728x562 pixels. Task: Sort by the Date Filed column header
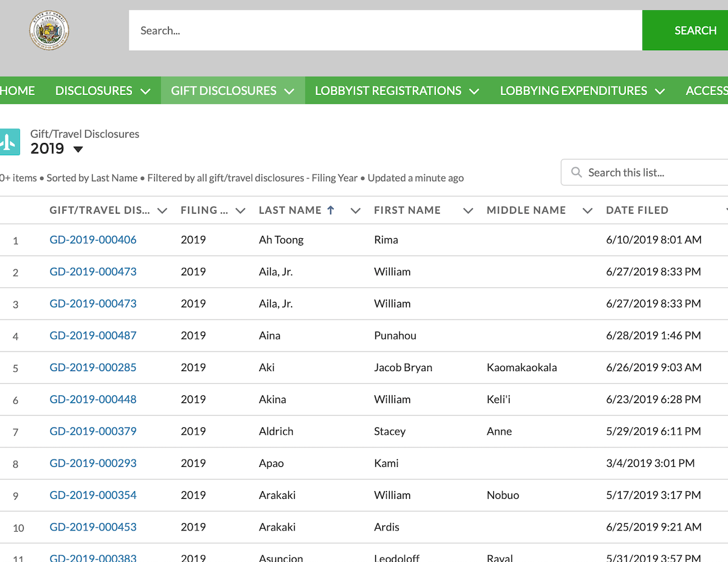click(637, 210)
